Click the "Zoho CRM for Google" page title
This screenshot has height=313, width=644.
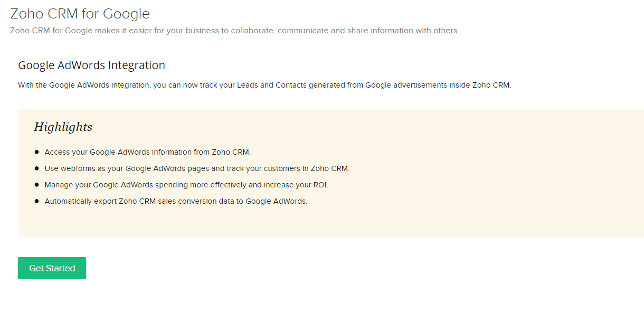[x=80, y=13]
